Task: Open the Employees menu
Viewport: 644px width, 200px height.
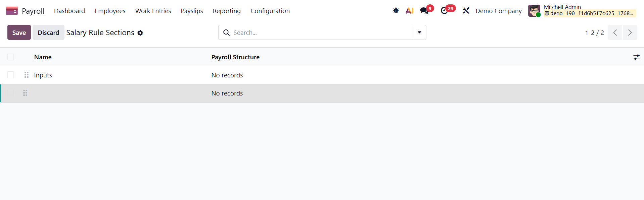Action: point(110,11)
